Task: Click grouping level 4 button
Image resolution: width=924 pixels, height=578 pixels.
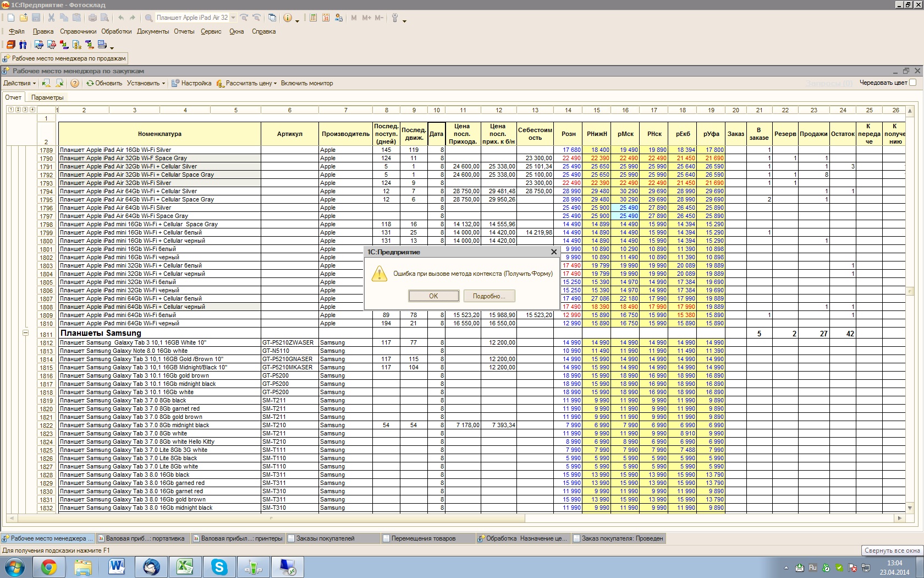Action: 32,110
